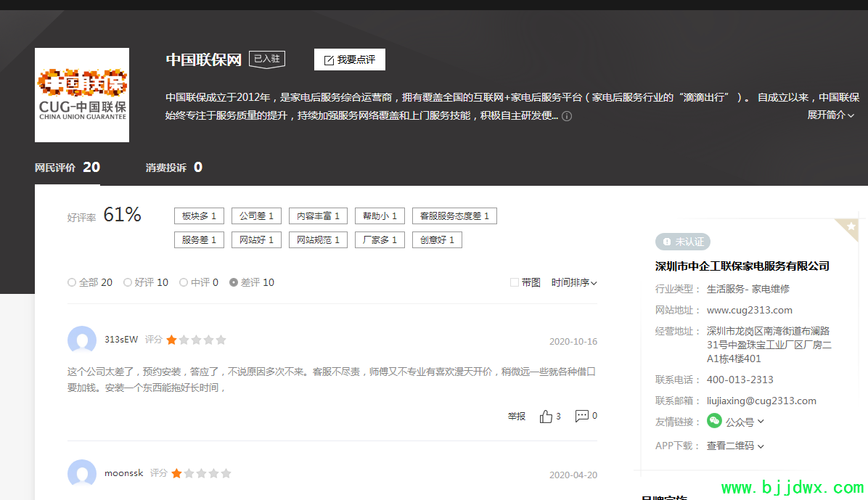Viewport: 868px width, 500px height.
Task: Switch to the 网民评价 20 tab
Action: [67, 167]
